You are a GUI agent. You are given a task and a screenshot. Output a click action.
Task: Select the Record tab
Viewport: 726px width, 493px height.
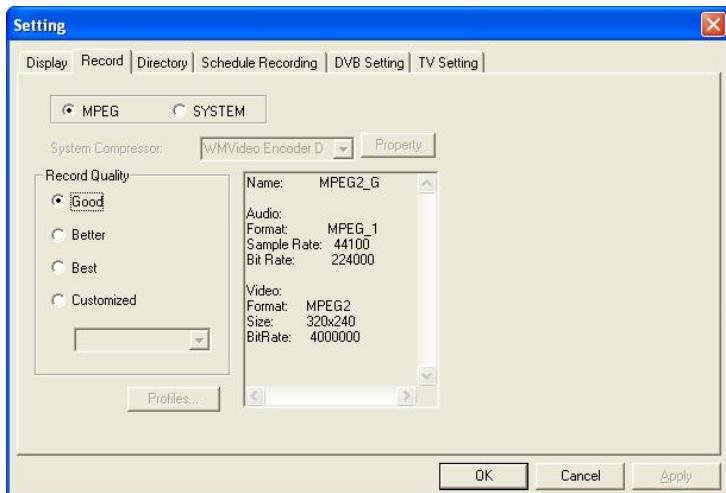point(102,61)
